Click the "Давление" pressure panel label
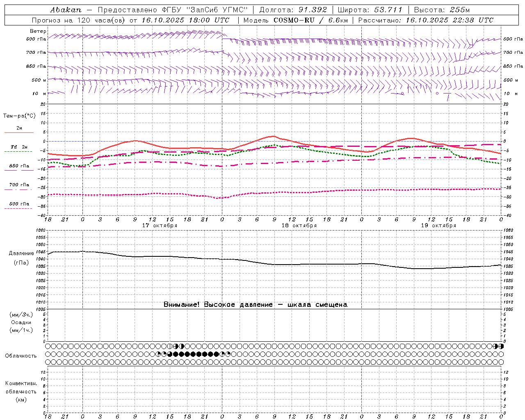 (21, 253)
